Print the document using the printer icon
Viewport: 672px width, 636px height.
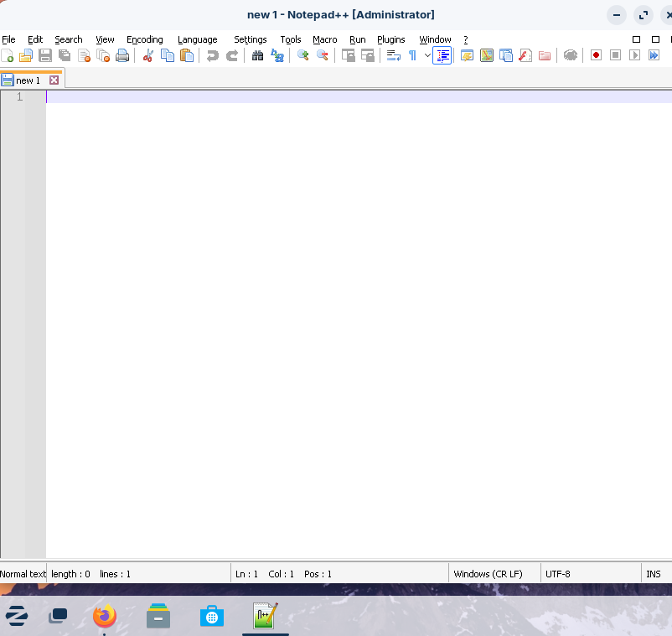(x=122, y=55)
